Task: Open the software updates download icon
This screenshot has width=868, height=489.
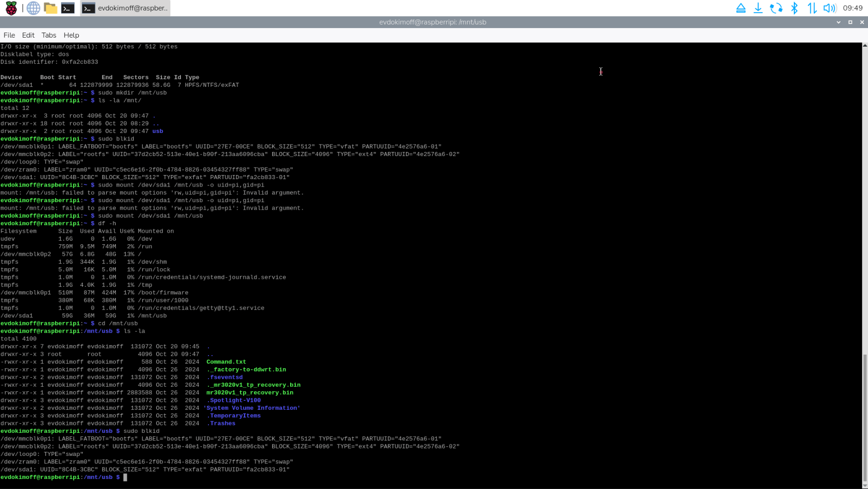Action: (x=758, y=8)
